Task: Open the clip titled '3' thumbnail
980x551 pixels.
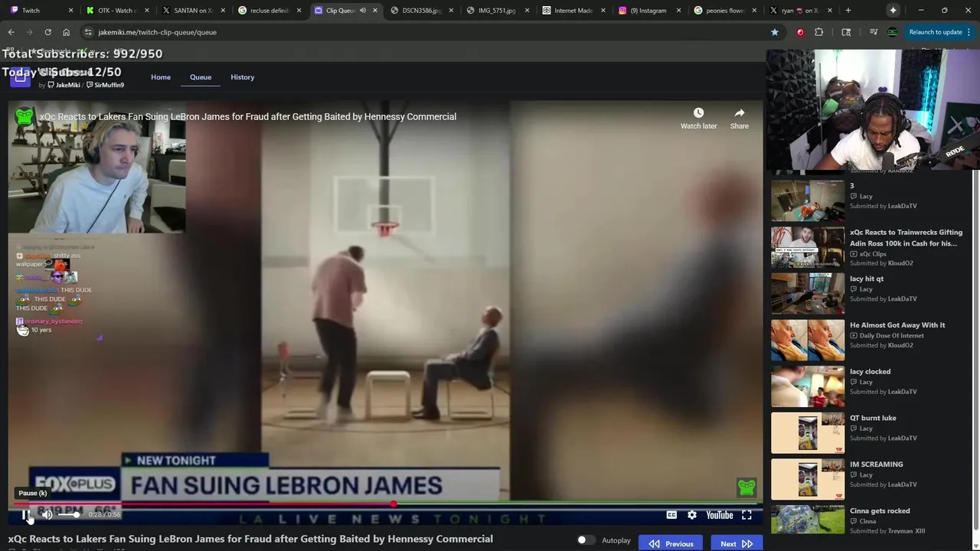Action: [808, 201]
